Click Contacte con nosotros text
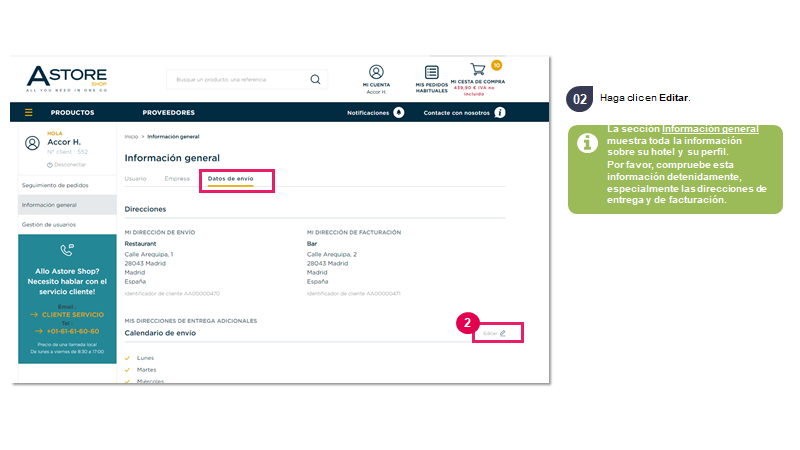The width and height of the screenshot is (800, 450). [x=457, y=113]
